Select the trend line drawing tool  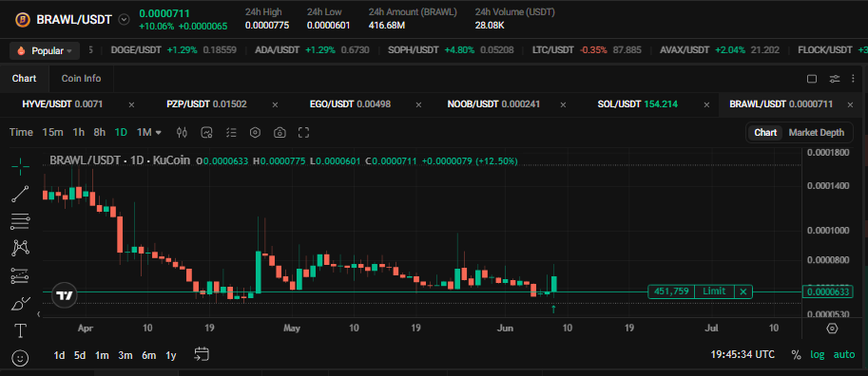click(21, 194)
